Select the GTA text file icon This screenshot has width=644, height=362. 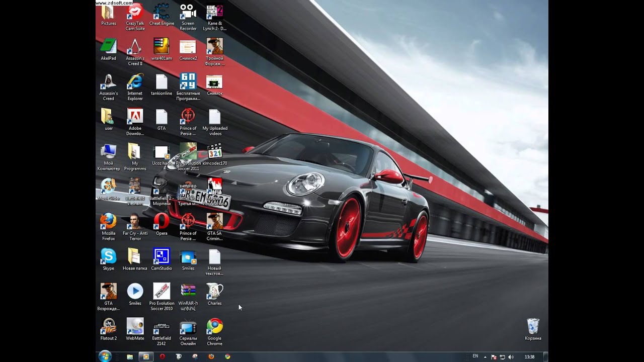point(162,120)
